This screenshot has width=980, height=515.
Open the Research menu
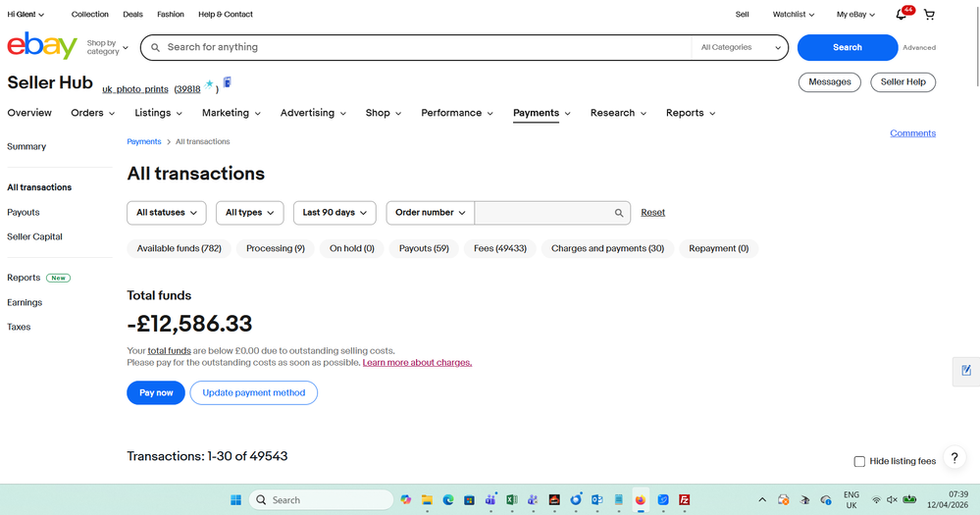click(618, 113)
